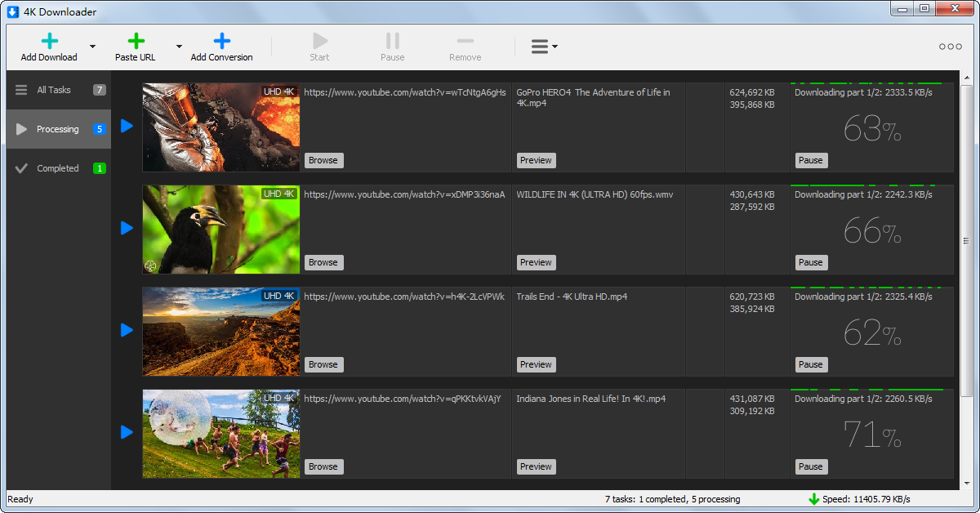
Task: Click the 431,087 KB size value
Action: [752, 399]
